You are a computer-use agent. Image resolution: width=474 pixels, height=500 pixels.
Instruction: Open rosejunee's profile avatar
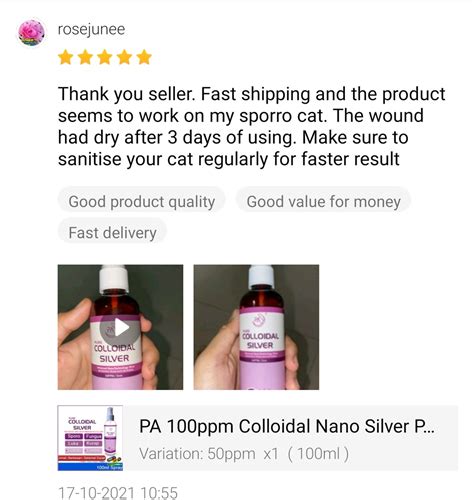(x=31, y=32)
